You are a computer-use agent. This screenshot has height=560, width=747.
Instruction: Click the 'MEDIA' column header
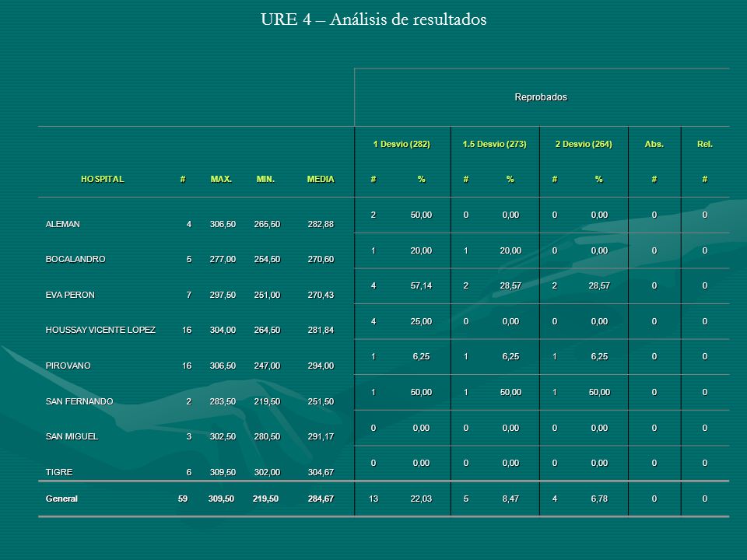[321, 179]
